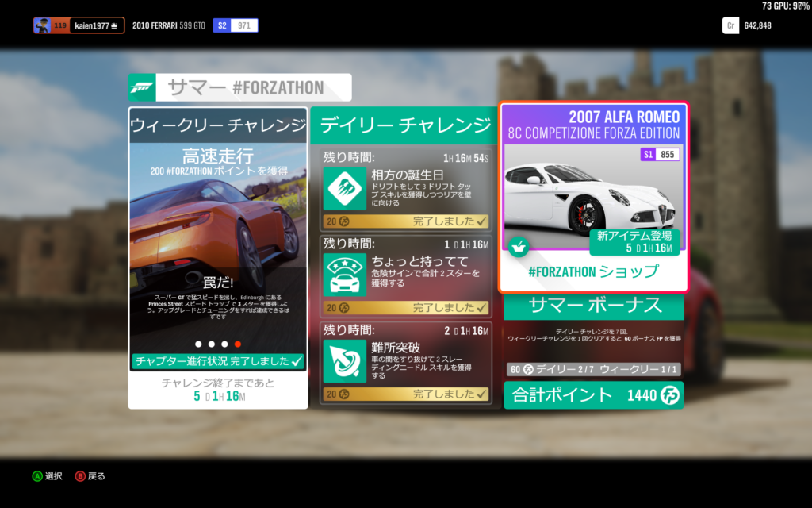Screen dimensions: 812x508
Task: Click the green A 選択 button prompt
Action: point(36,476)
